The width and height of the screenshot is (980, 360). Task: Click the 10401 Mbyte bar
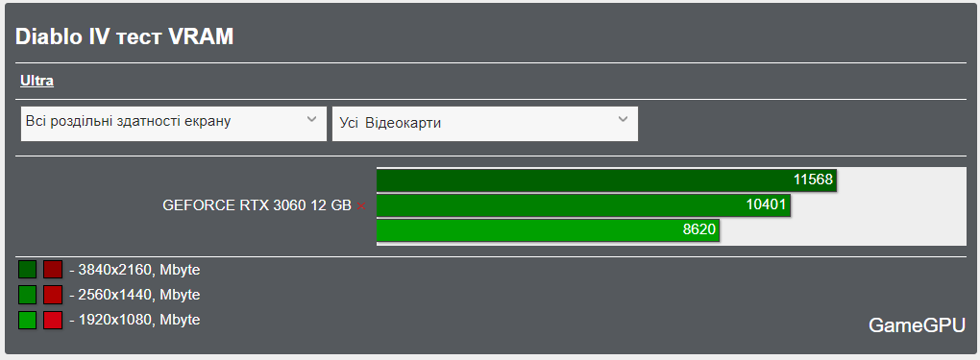click(584, 205)
